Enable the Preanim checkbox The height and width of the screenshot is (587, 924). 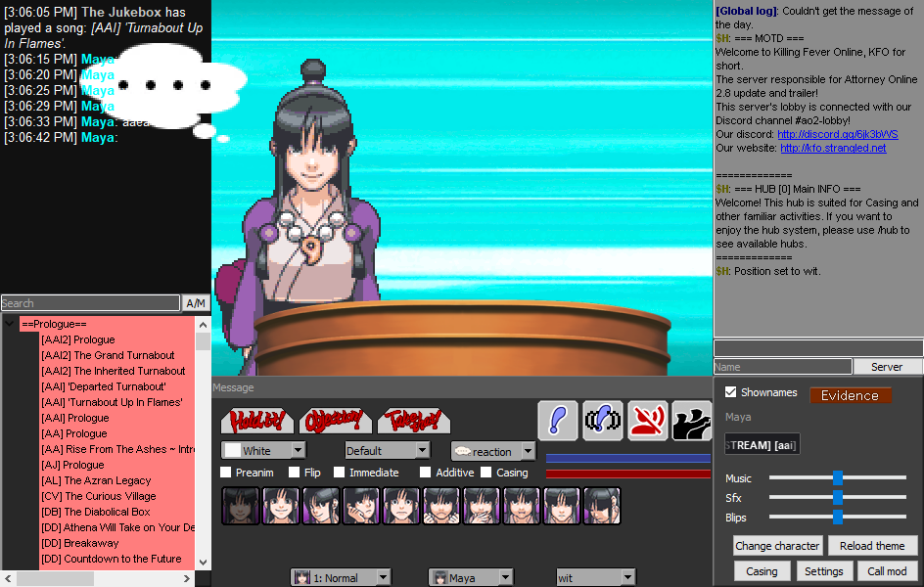pos(226,473)
